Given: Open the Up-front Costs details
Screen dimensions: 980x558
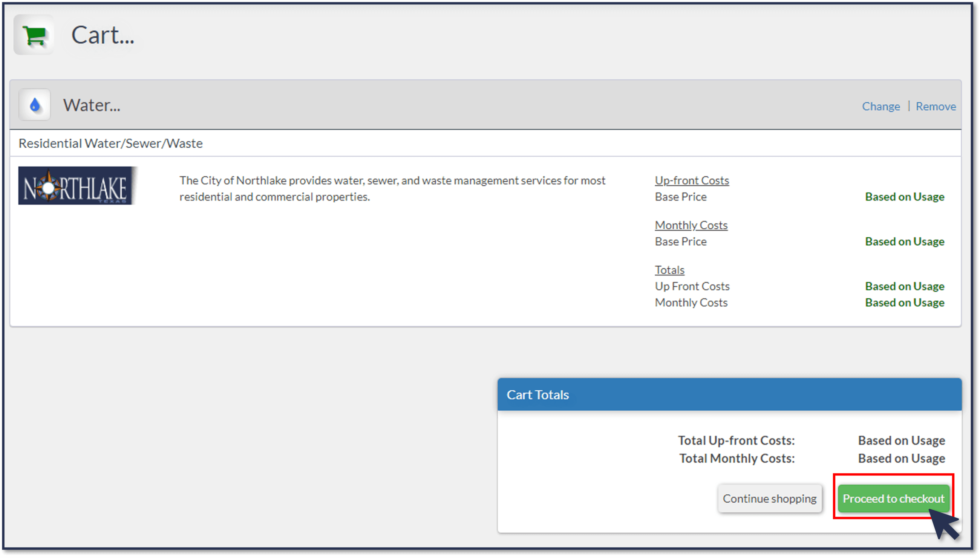Looking at the screenshot, I should 691,180.
